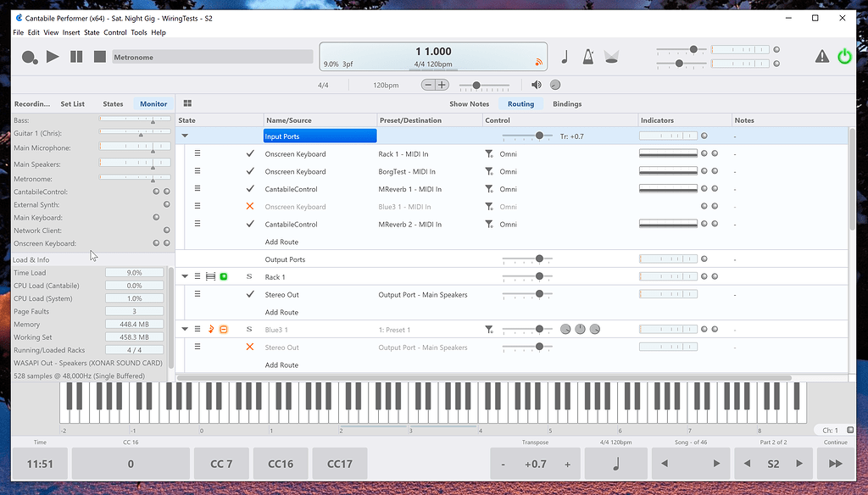
Task: Click the Play transport button
Action: pyautogui.click(x=53, y=57)
